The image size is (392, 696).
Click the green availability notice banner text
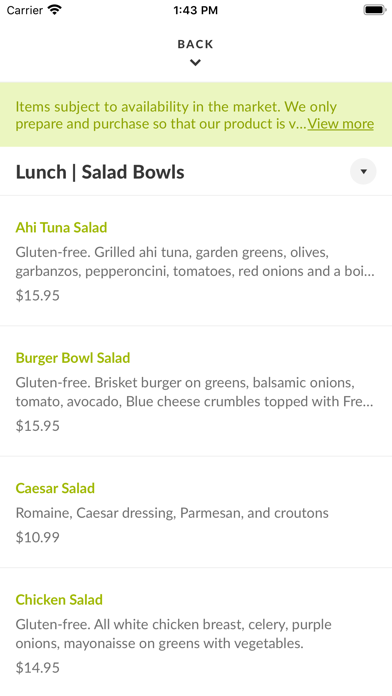[195, 115]
